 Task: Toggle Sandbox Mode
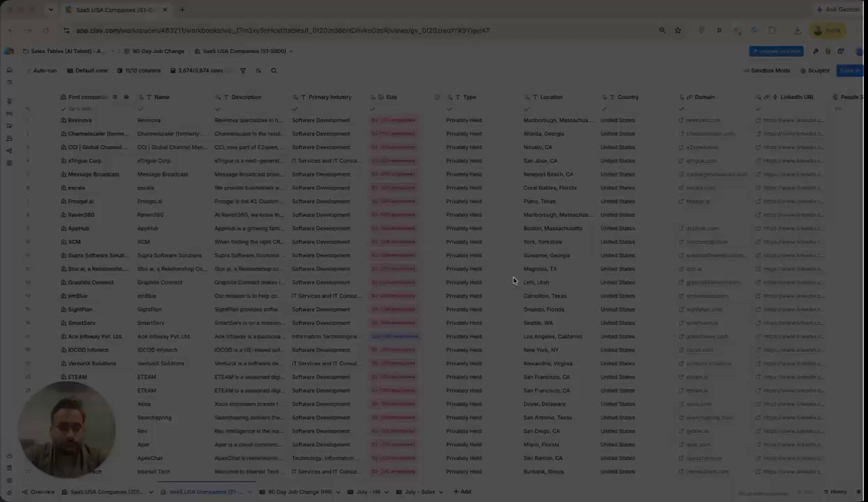click(x=767, y=70)
